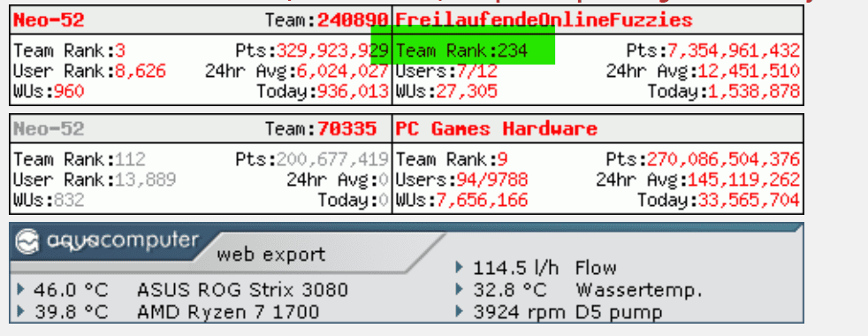This screenshot has width=868, height=336.
Task: Click WUs value 7,656,166
Action: click(482, 199)
